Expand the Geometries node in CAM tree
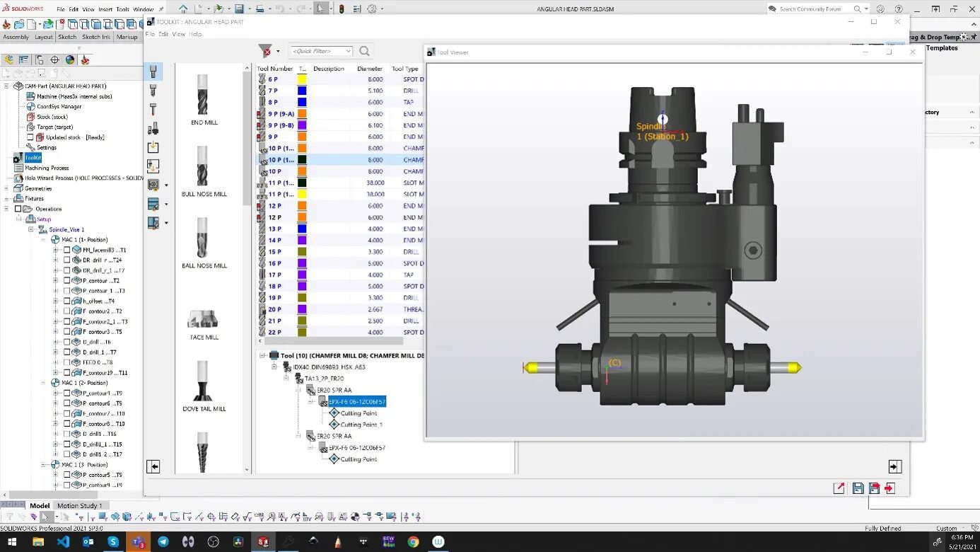This screenshot has width=980, height=552. click(6, 189)
